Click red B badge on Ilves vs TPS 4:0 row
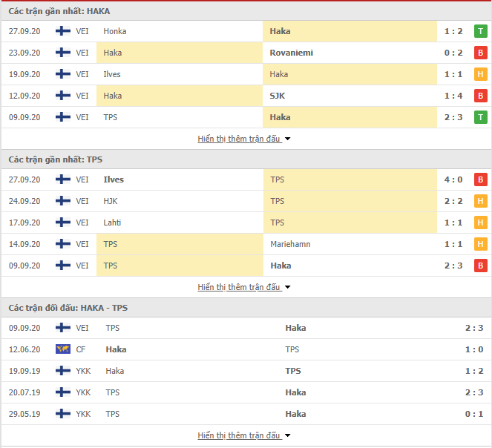The image size is (492, 448). tap(480, 179)
